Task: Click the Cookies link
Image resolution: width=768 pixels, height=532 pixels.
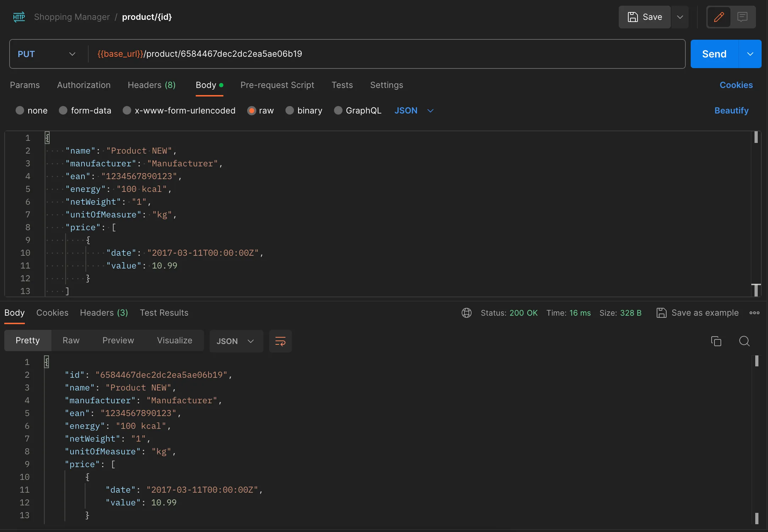Action: 736,85
